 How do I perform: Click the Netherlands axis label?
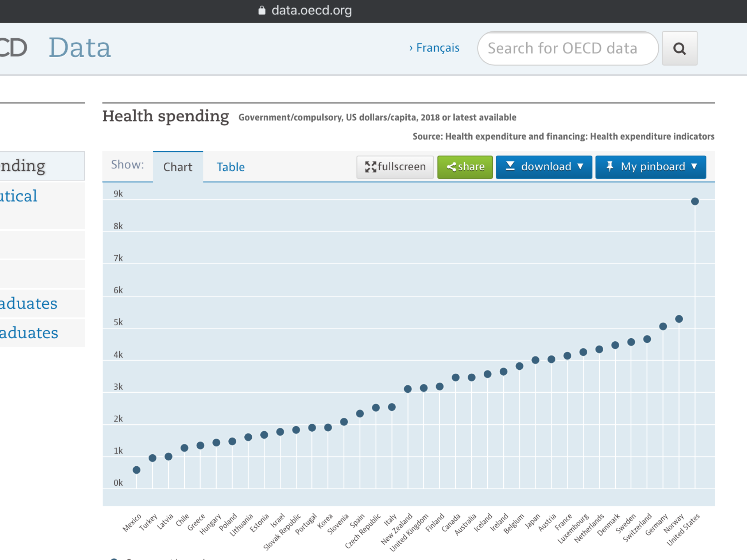[x=589, y=528]
